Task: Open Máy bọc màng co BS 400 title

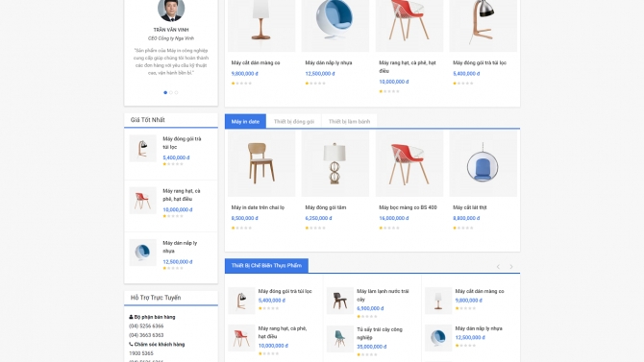Action: tap(408, 207)
